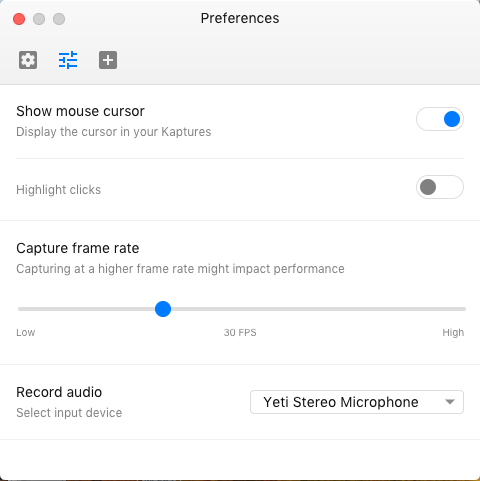Click the Highlight clicks label
480x481 pixels.
pos(58,190)
